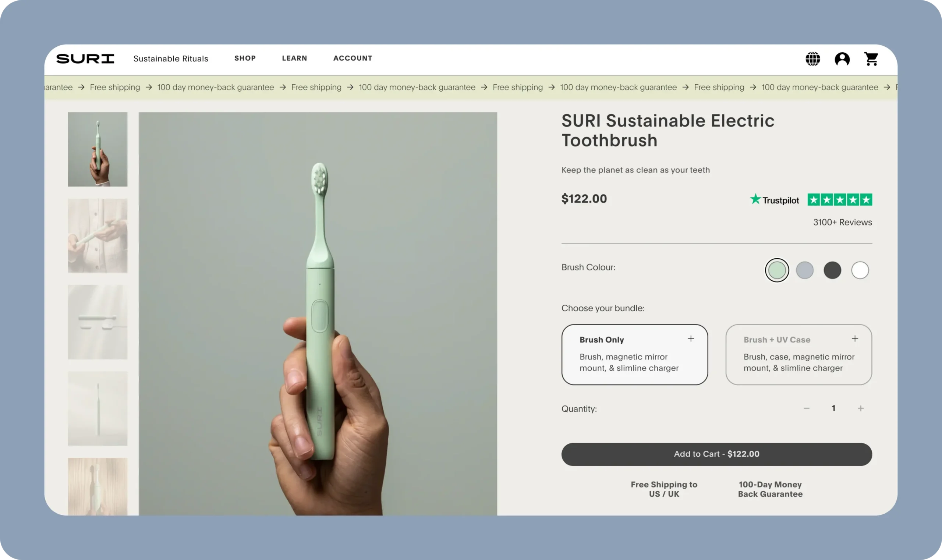This screenshot has width=942, height=560.
Task: Open the language globe icon
Action: tap(812, 59)
